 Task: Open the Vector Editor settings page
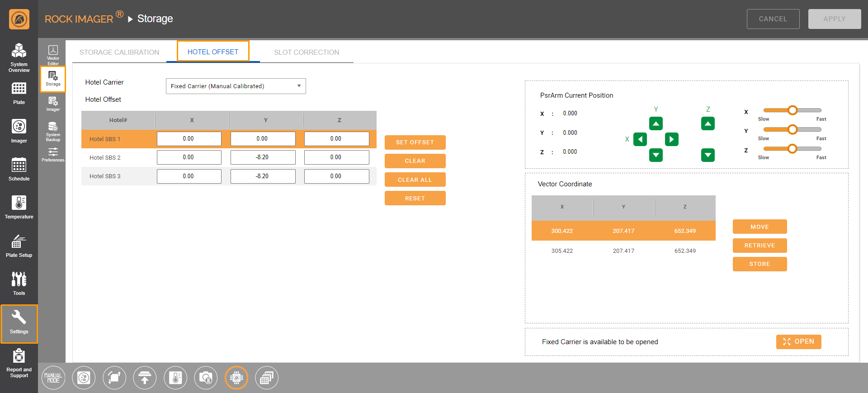click(53, 54)
